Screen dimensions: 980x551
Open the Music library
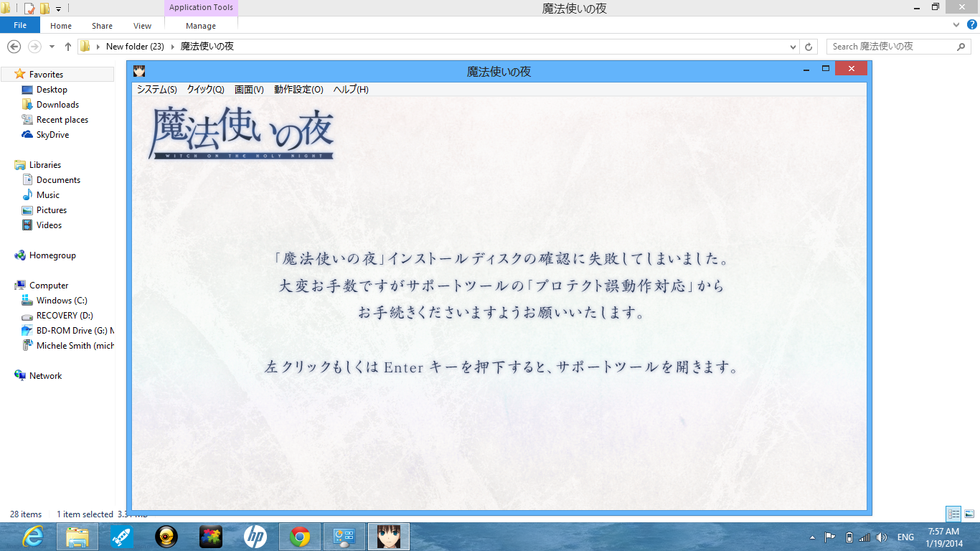48,195
